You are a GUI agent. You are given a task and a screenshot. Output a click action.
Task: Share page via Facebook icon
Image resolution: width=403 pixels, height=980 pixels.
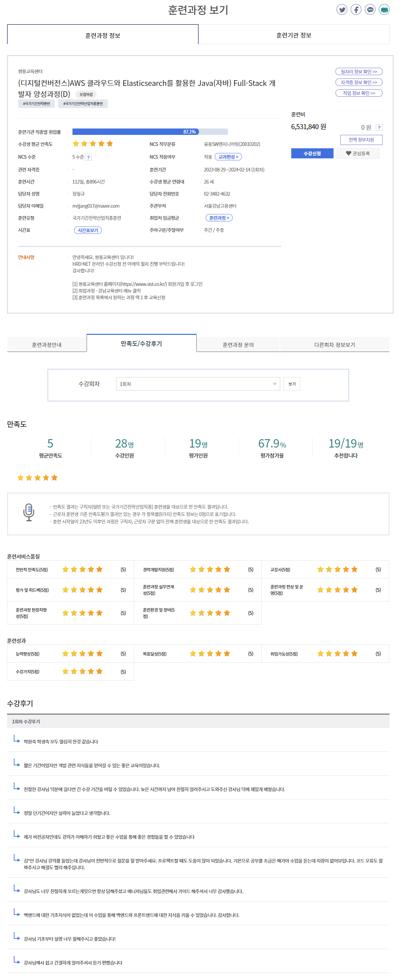point(355,9)
